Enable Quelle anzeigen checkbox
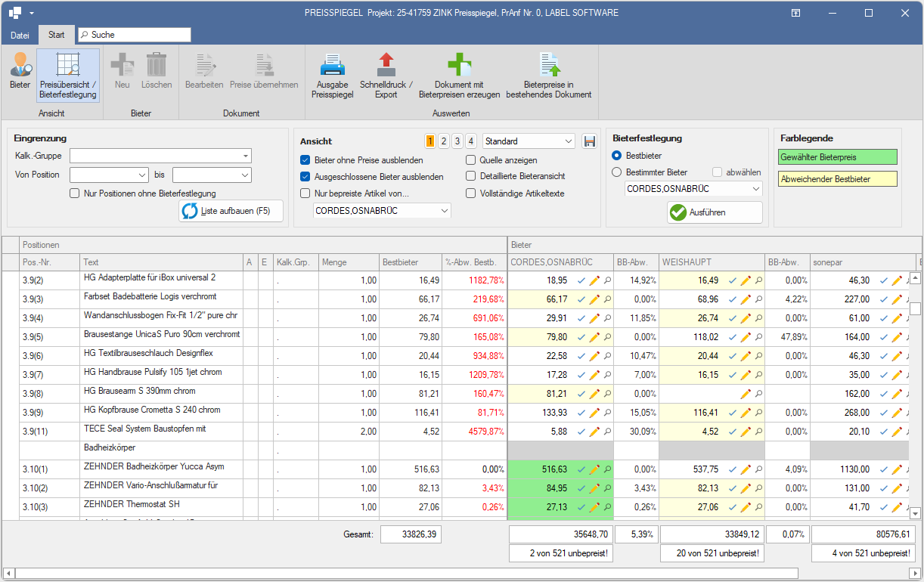This screenshot has width=924, height=582. click(471, 160)
